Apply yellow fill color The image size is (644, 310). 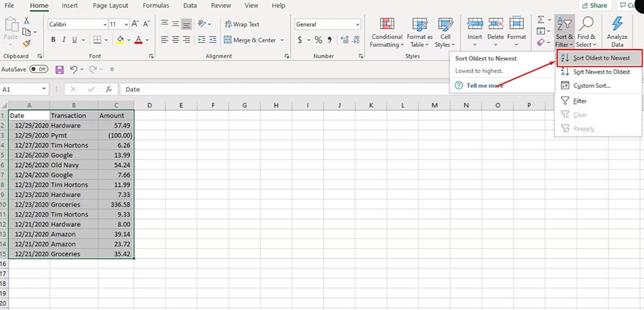pyautogui.click(x=120, y=40)
